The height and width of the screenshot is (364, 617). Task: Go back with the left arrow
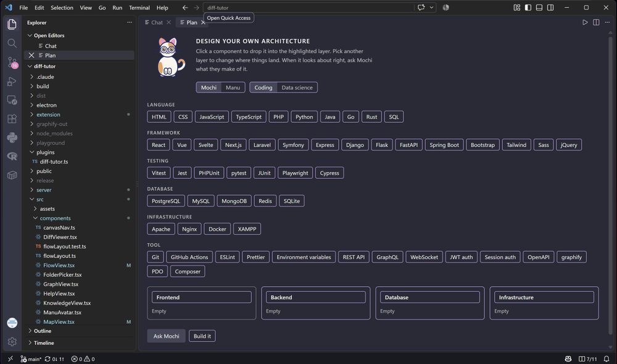[185, 7]
